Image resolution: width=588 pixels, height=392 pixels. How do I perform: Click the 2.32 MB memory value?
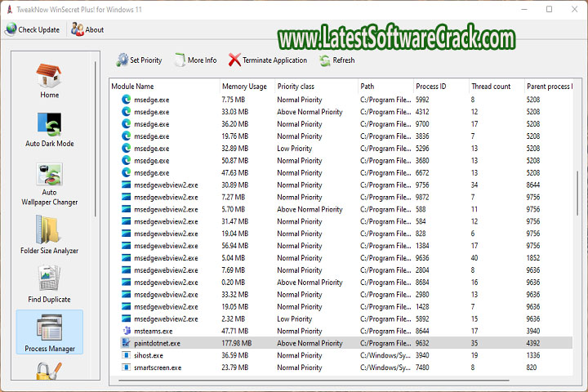point(233,318)
